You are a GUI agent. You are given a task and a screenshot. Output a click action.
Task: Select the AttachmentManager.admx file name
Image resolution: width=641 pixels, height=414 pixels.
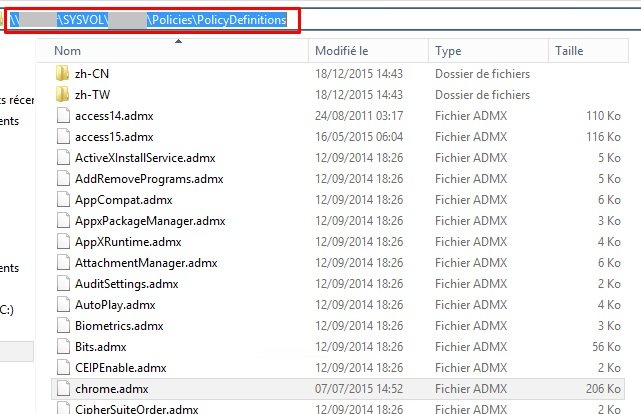pyautogui.click(x=146, y=263)
